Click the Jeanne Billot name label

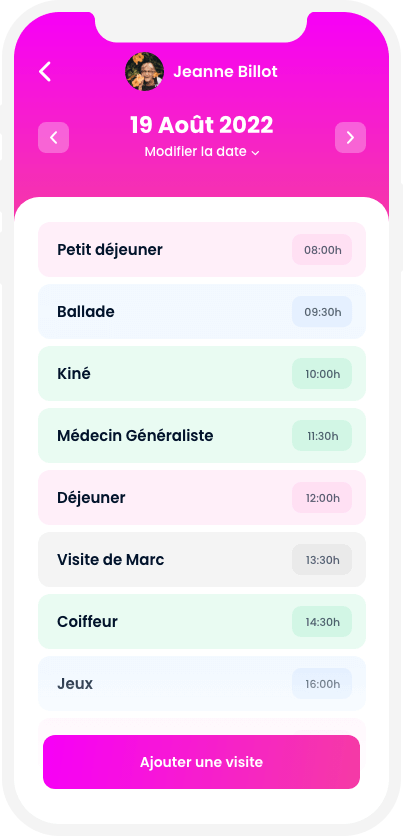coord(225,71)
